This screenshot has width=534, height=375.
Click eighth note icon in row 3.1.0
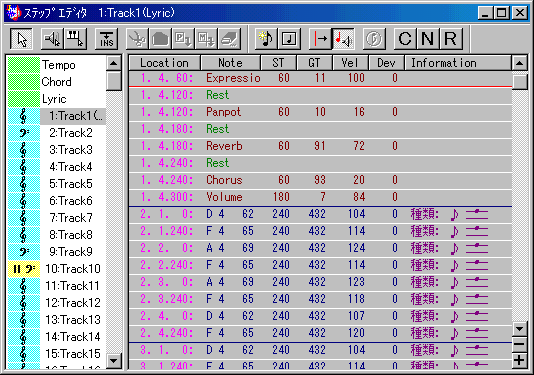(x=454, y=350)
